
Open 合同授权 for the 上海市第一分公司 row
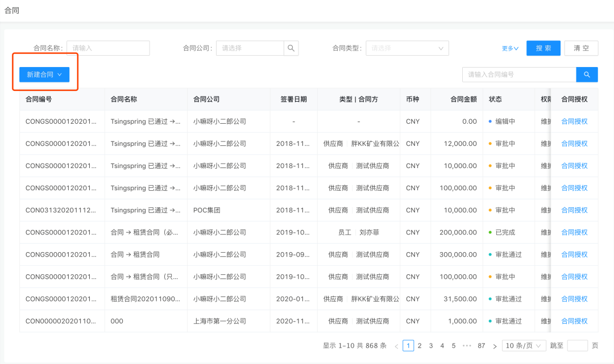(x=574, y=321)
